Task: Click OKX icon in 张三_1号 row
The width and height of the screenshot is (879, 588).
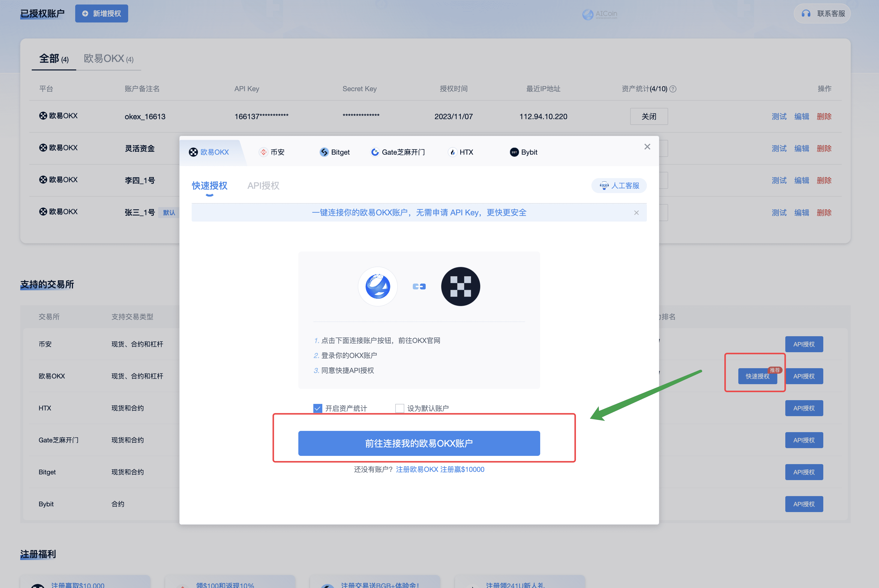Action: pos(43,212)
